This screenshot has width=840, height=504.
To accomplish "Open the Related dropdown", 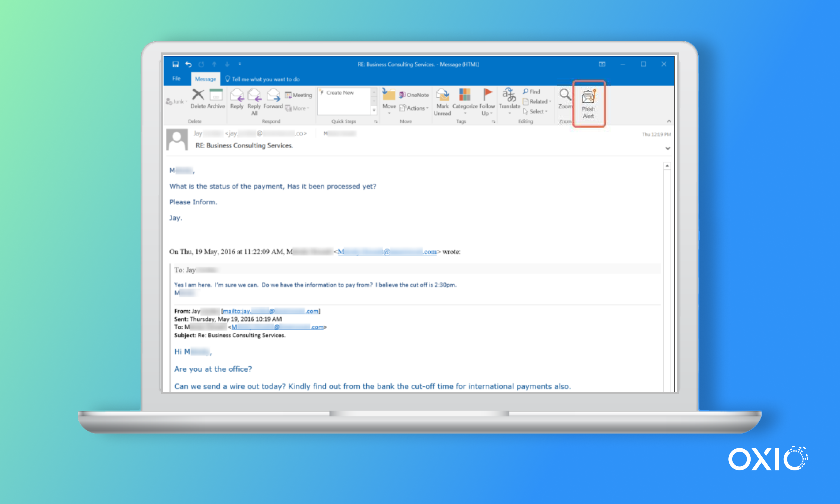I will (x=537, y=102).
